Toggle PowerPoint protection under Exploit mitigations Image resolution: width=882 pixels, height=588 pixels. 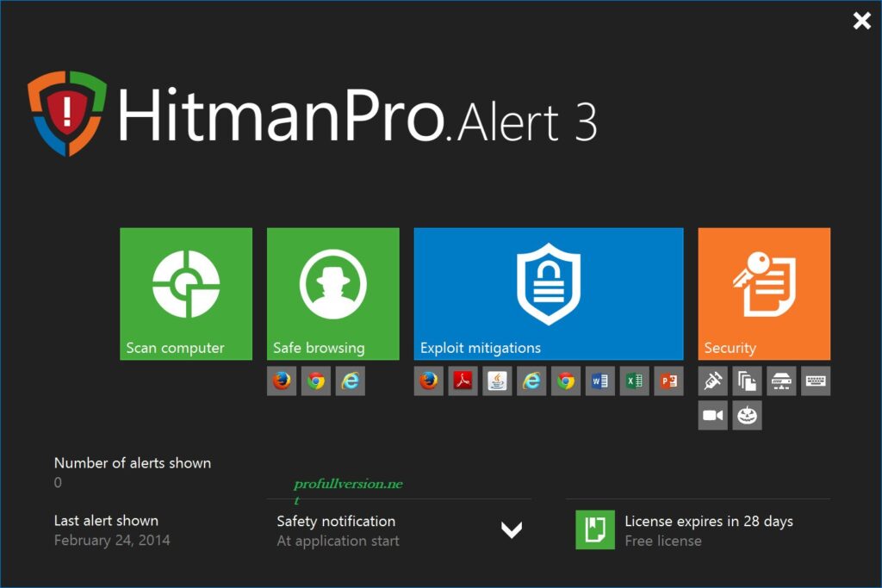pyautogui.click(x=669, y=381)
